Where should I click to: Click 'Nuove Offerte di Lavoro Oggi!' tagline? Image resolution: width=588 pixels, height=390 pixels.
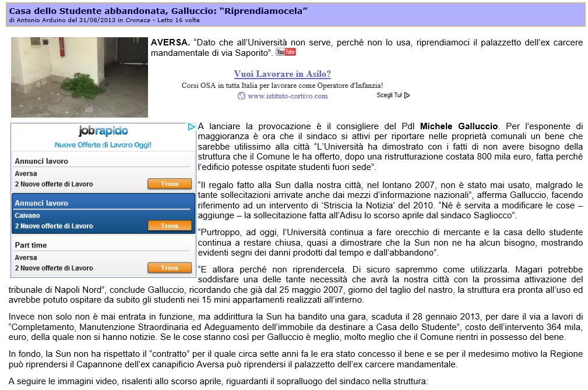(x=103, y=144)
